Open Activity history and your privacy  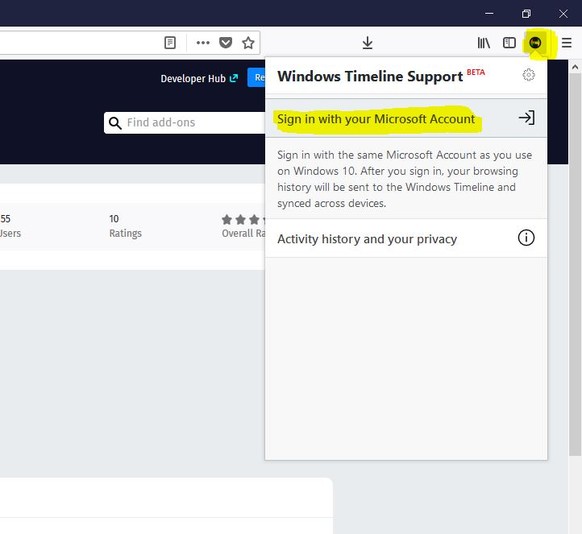pyautogui.click(x=406, y=238)
